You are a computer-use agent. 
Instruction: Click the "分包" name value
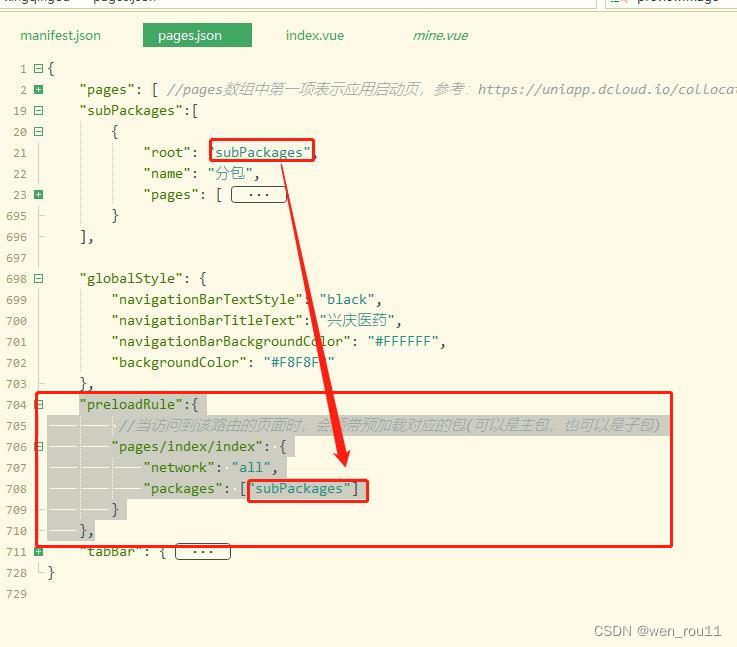point(230,173)
